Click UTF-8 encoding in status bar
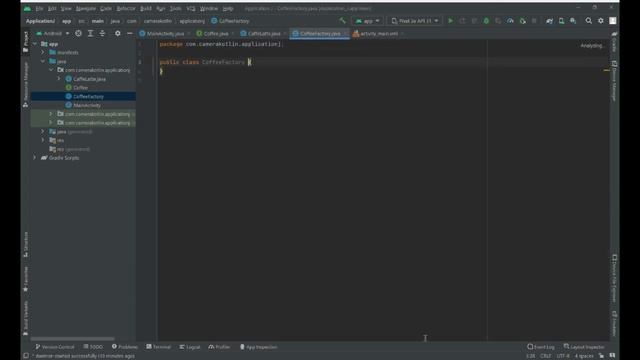The image size is (640, 360). pyautogui.click(x=563, y=356)
